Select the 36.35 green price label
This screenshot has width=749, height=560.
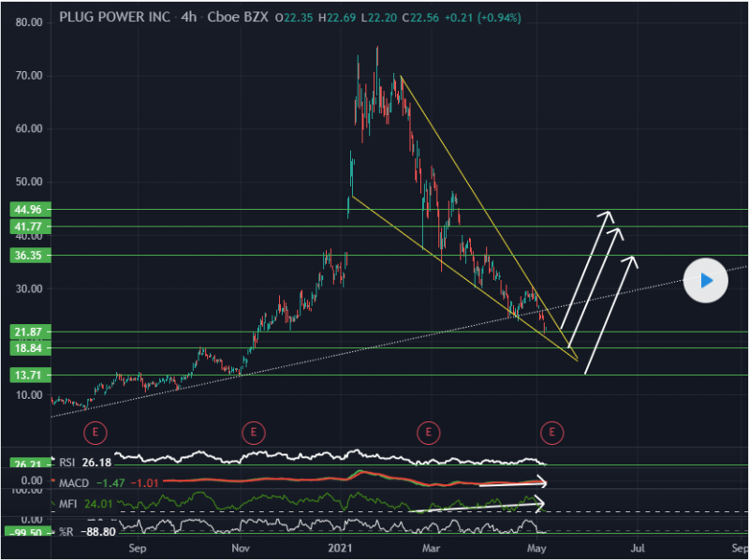(x=24, y=255)
